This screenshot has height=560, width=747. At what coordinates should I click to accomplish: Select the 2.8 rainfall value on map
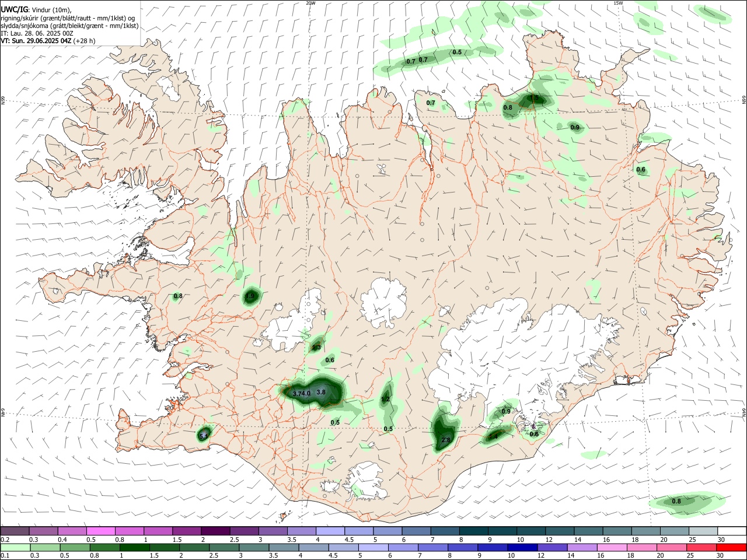446,440
